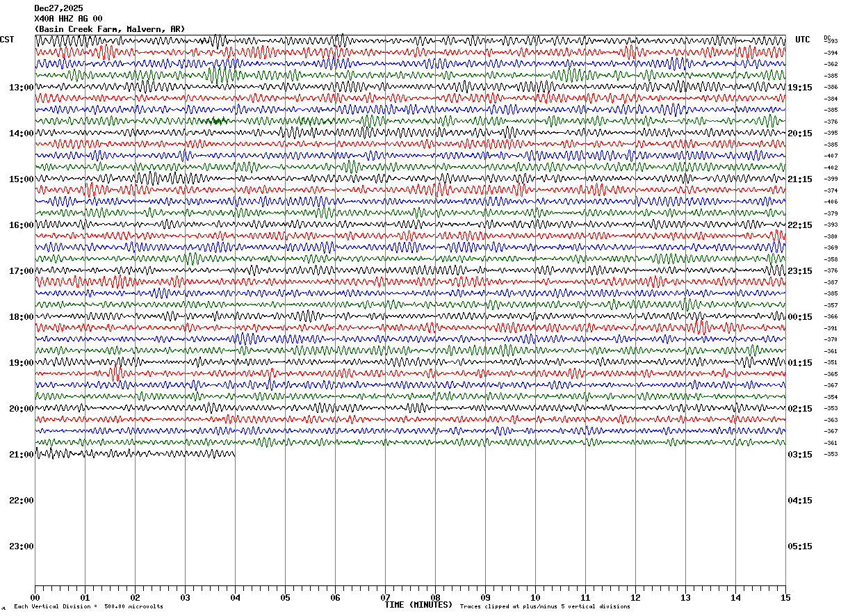The width and height of the screenshot is (841, 616).
Task: Click the 03:15 UTC time label
Action: click(800, 454)
